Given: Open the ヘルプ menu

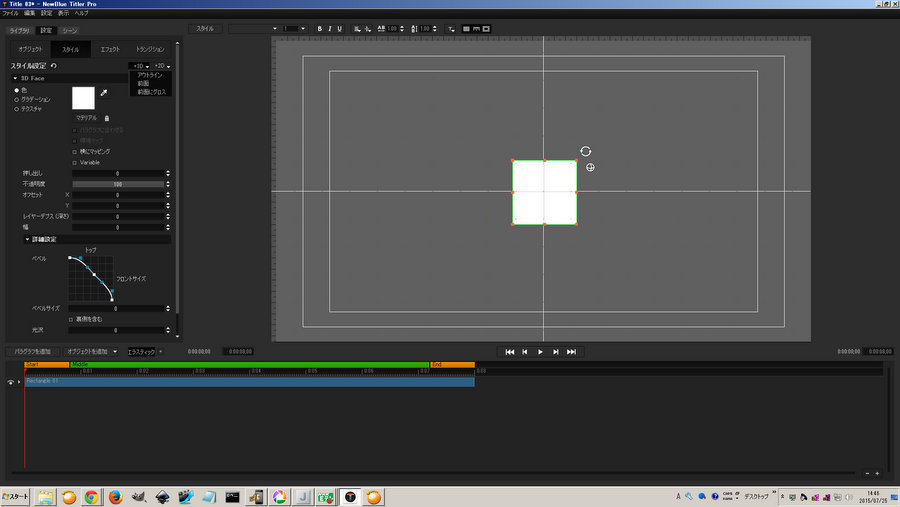Looking at the screenshot, I should (x=82, y=13).
